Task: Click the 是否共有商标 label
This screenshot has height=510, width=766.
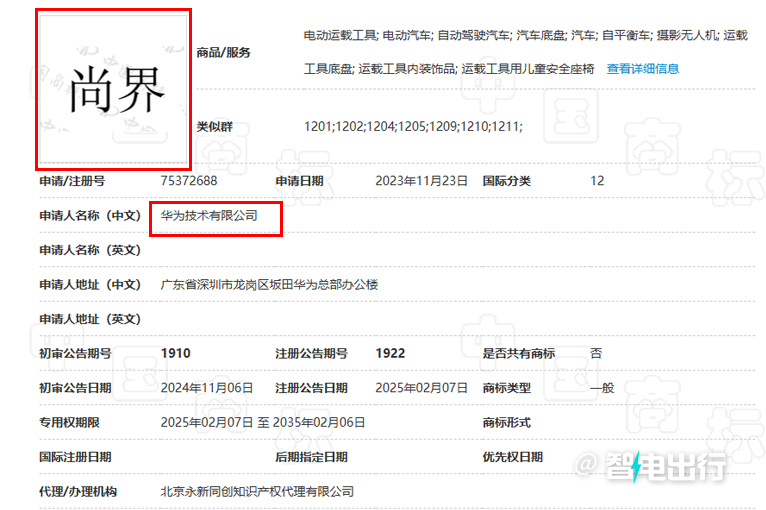Action: [519, 353]
